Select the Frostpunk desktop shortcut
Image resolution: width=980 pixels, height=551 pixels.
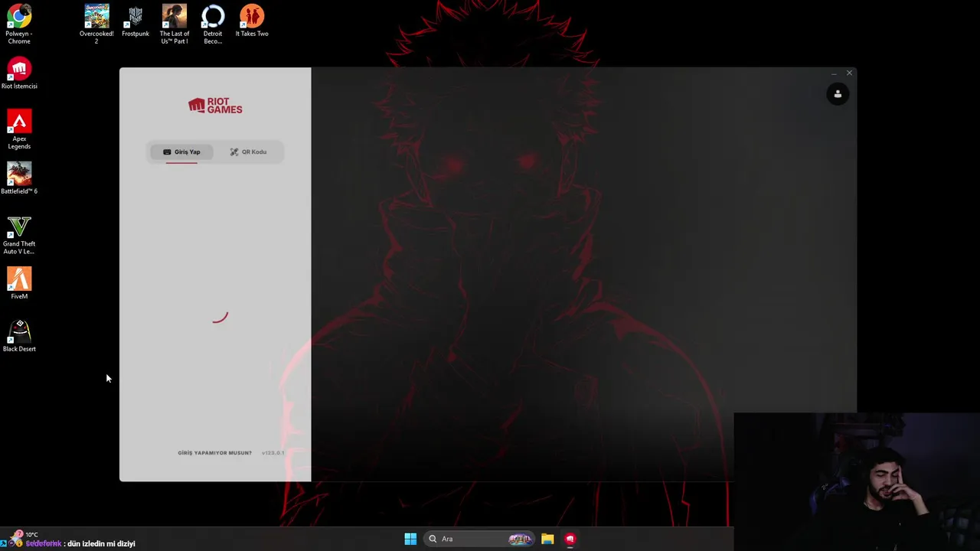[x=136, y=21]
